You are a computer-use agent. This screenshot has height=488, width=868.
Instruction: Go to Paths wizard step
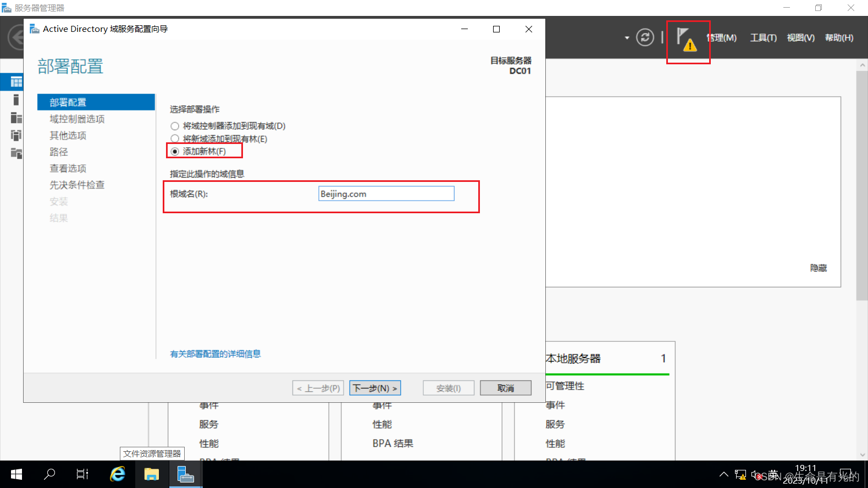pos(59,152)
